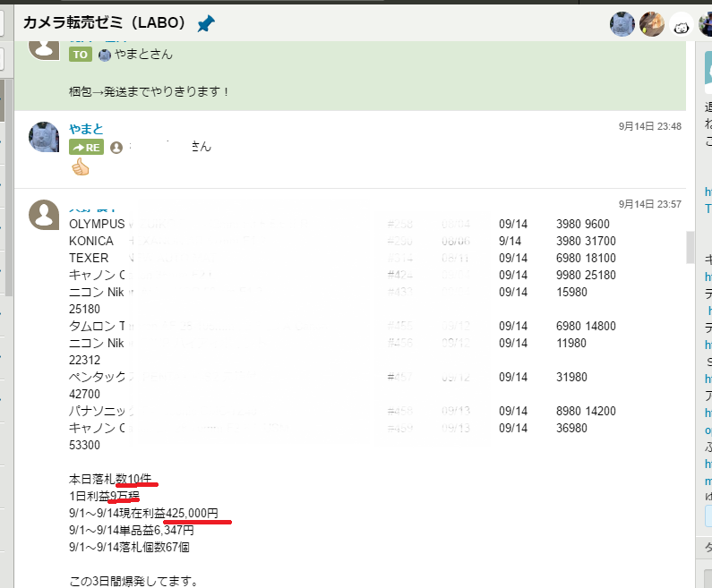
Task: Open the brown member avatar in header
Action: pyautogui.click(x=652, y=24)
